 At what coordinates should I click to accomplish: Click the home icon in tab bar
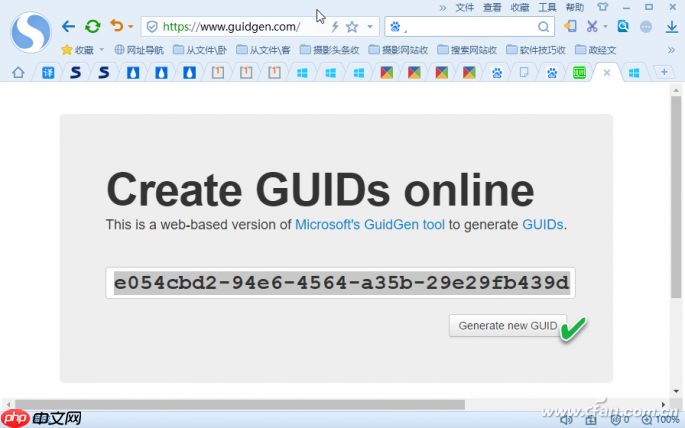tap(17, 72)
